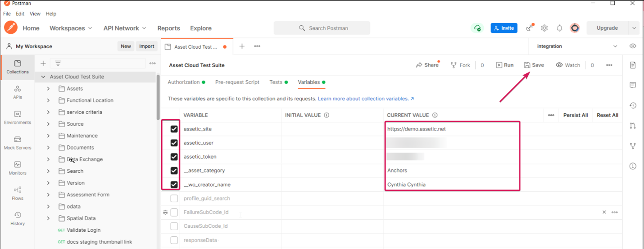644x249 pixels.
Task: Uncheck the assetic_token variable
Action: (174, 157)
